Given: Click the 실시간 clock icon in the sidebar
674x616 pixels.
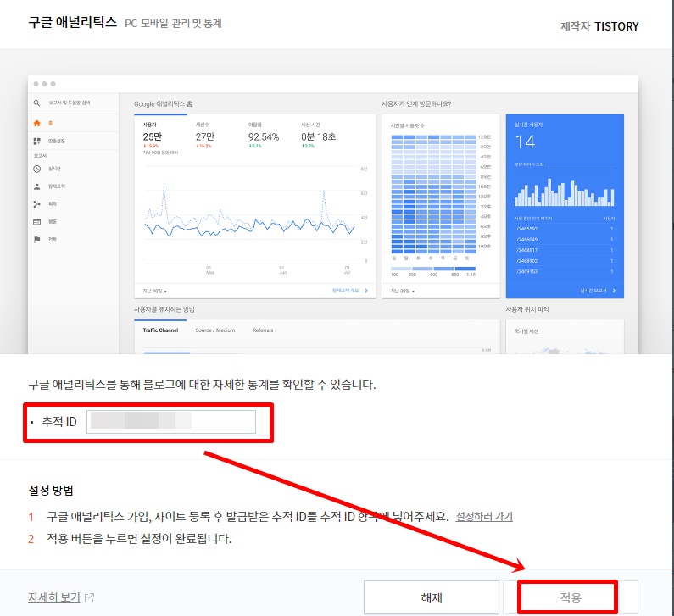Looking at the screenshot, I should [x=37, y=169].
